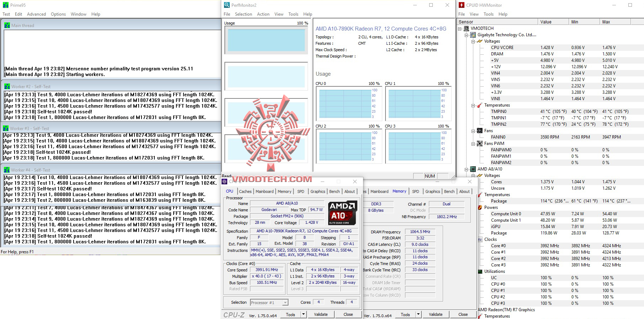Open the Action menu in PerfMonitor2

tap(263, 14)
